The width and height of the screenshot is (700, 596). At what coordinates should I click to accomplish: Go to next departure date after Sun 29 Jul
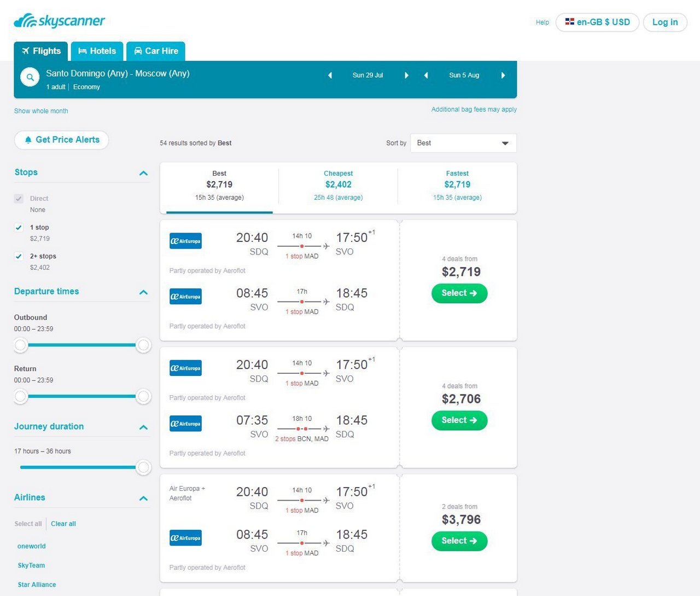(406, 76)
